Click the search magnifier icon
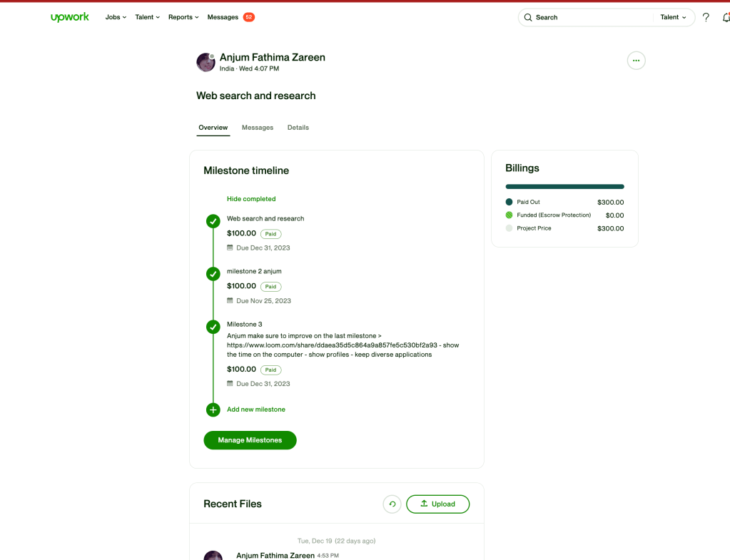The image size is (730, 560). coord(528,17)
